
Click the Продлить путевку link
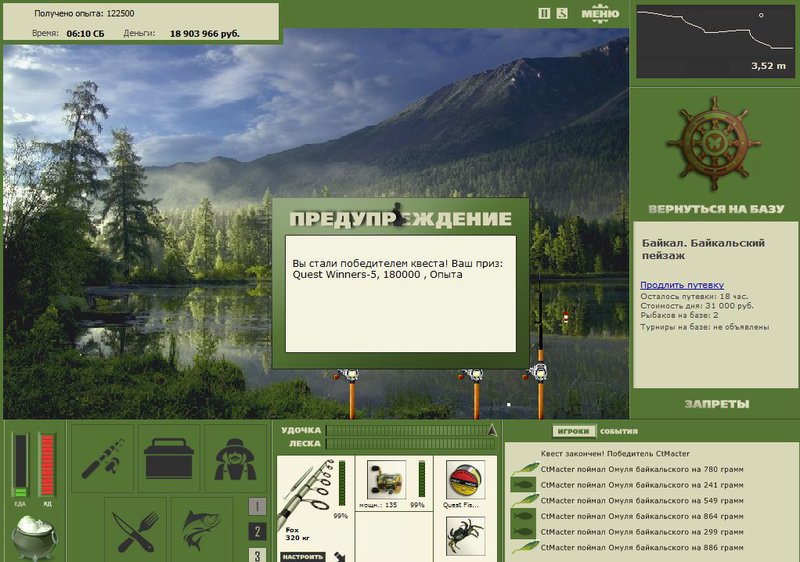pos(682,285)
